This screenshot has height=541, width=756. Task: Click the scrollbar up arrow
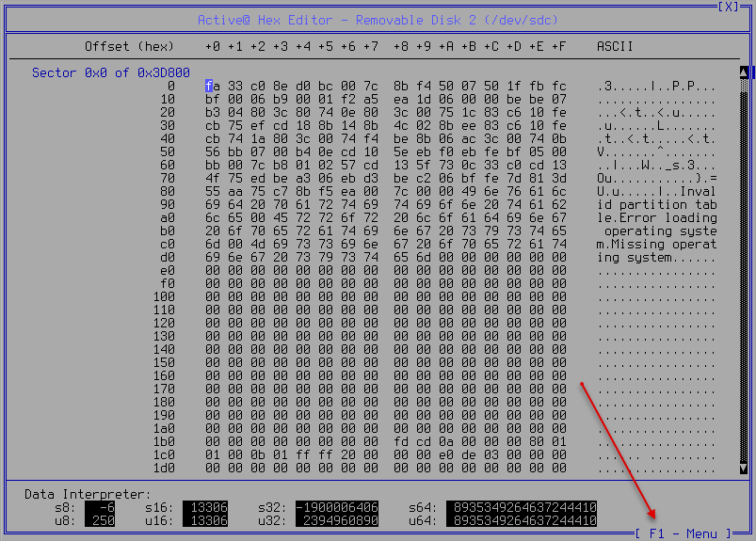744,72
